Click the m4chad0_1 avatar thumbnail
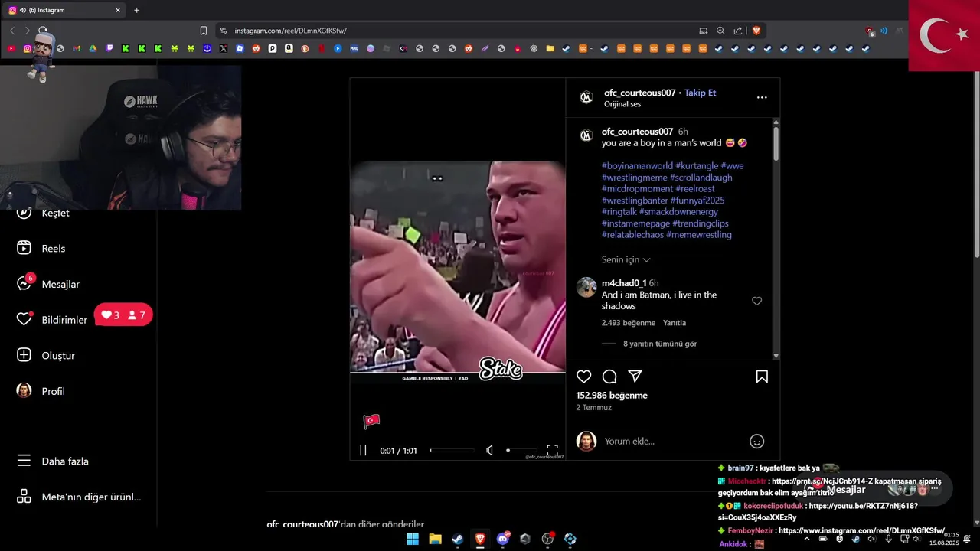 click(586, 287)
